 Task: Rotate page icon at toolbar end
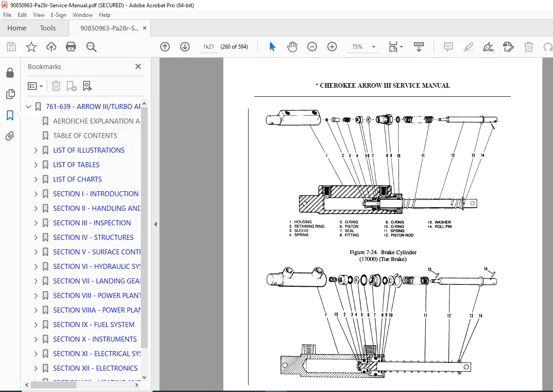tap(548, 47)
